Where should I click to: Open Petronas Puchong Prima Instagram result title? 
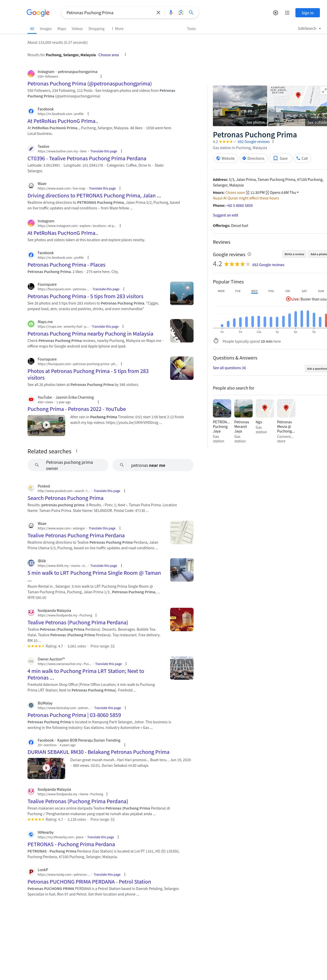coord(89,84)
